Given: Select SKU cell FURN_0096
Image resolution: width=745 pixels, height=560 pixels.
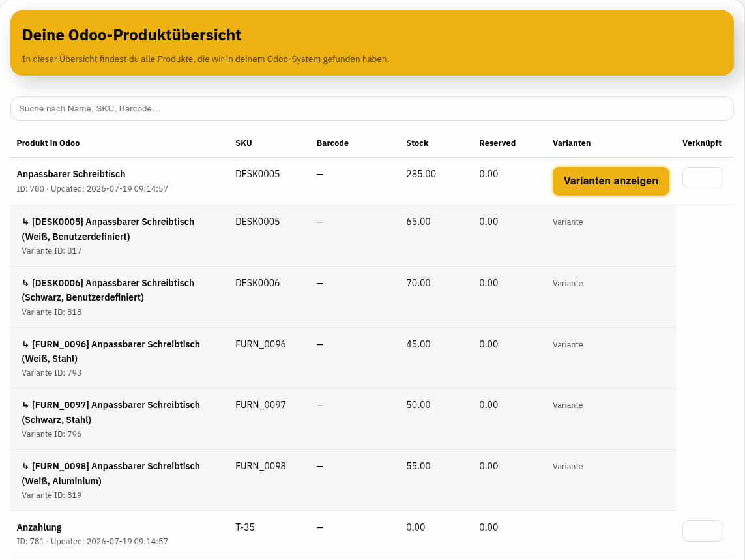Looking at the screenshot, I should click(x=260, y=344).
